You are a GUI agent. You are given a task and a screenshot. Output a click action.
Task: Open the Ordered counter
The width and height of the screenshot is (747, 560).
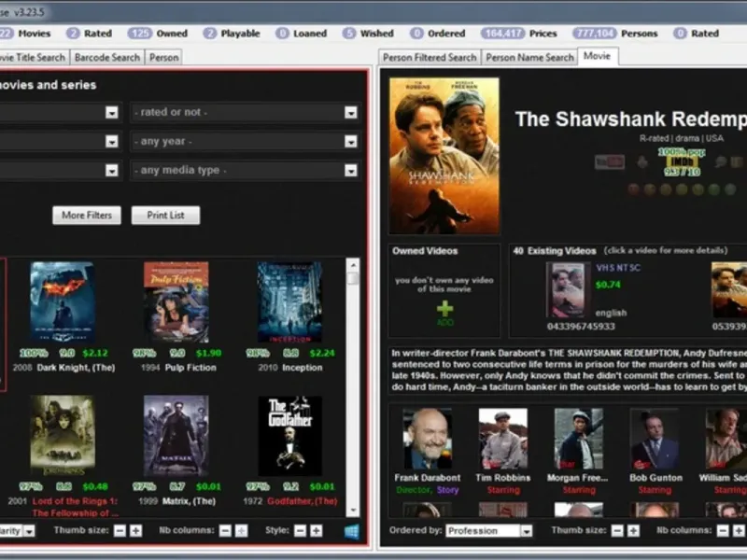437,34
